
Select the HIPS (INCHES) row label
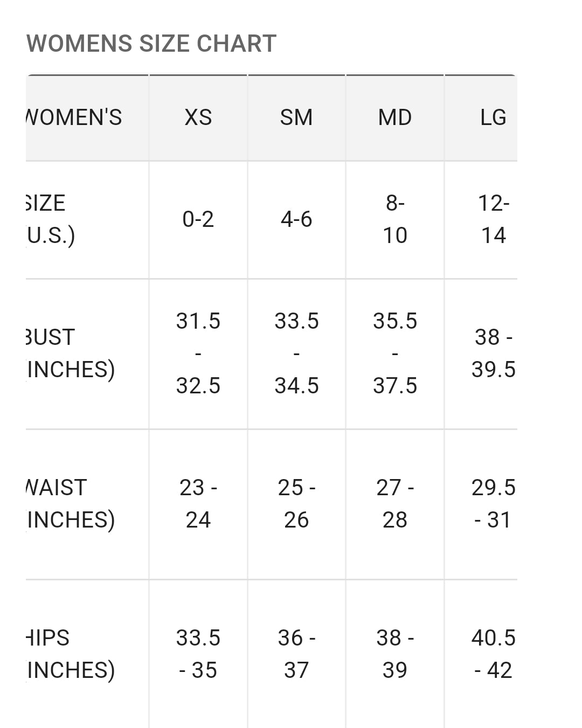(x=87, y=654)
